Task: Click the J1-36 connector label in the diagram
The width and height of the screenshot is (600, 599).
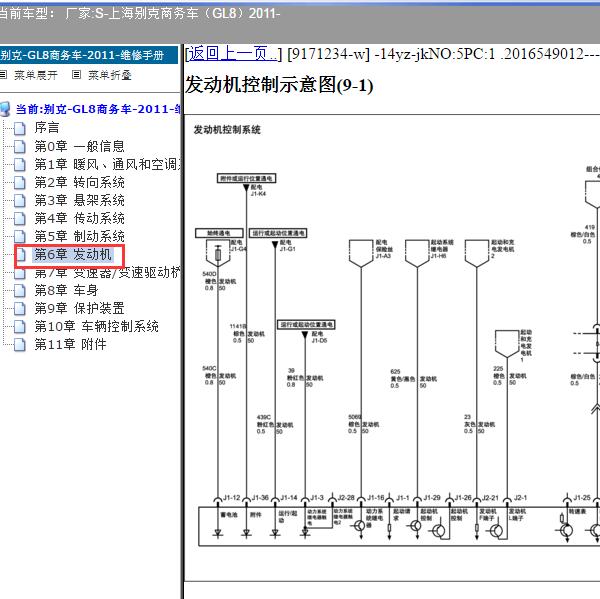Action: point(260,498)
